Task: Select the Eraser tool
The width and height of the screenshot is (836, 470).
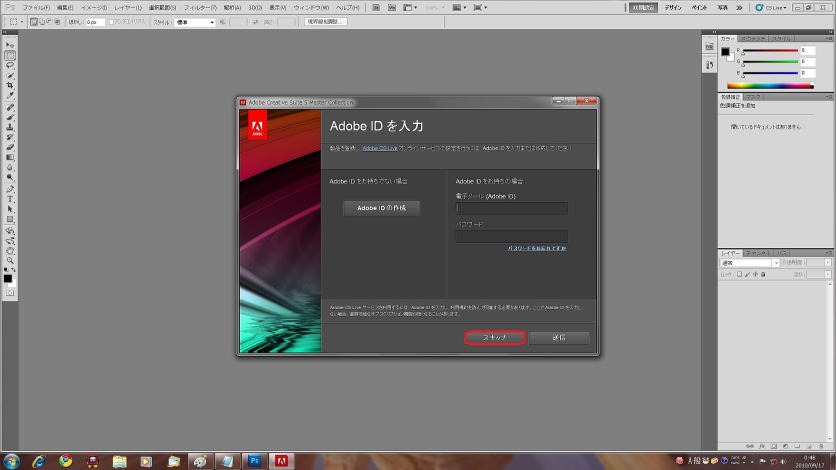Action: pyautogui.click(x=10, y=148)
